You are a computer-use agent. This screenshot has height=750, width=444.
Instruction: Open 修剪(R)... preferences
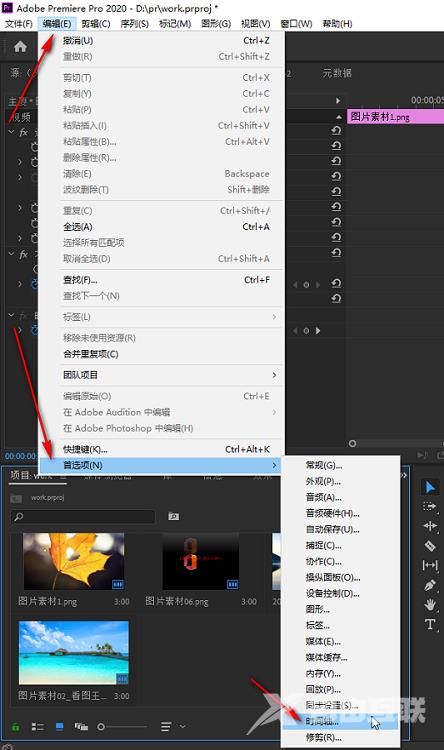tap(341, 738)
